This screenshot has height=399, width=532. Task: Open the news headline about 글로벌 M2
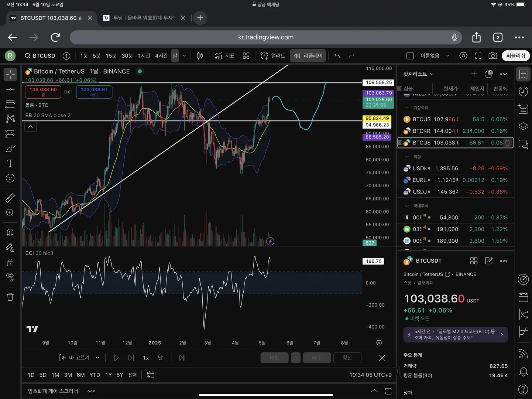point(456,335)
